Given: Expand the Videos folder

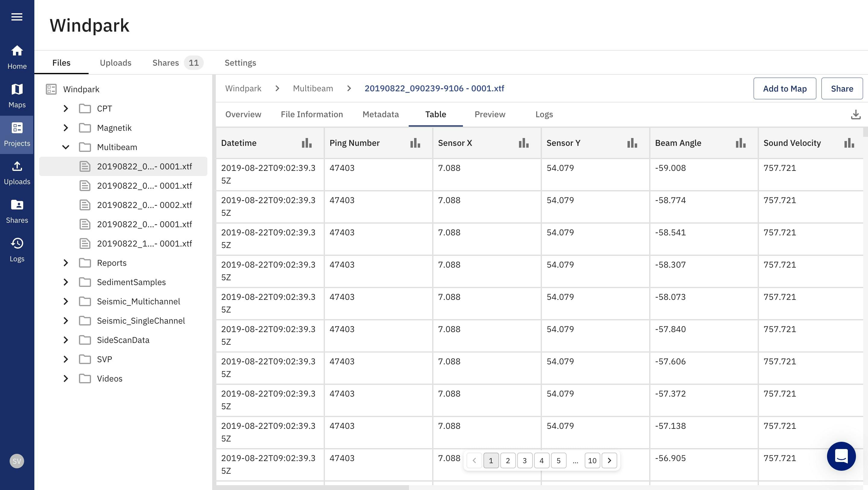Looking at the screenshot, I should click(66, 378).
